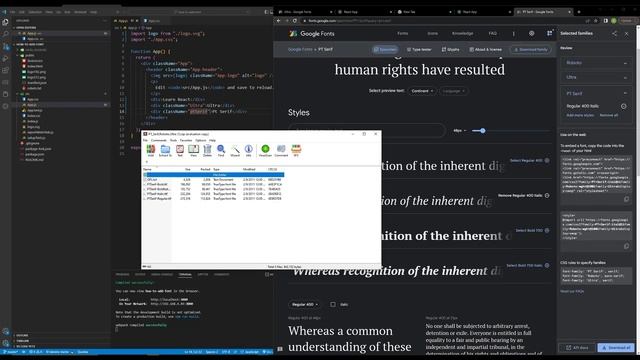Screen dimensions: 640x360
Task: Click the Find icon in WinRAR toolbar
Action: click(221, 150)
